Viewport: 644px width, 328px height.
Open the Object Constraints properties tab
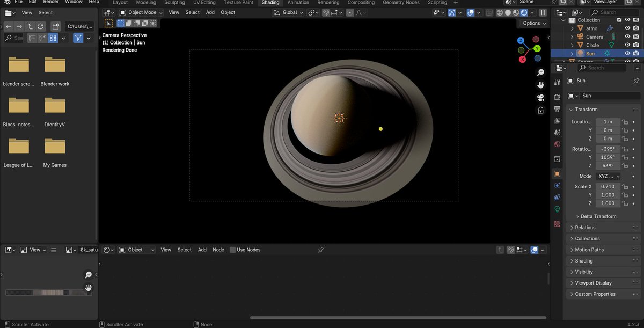point(557,198)
